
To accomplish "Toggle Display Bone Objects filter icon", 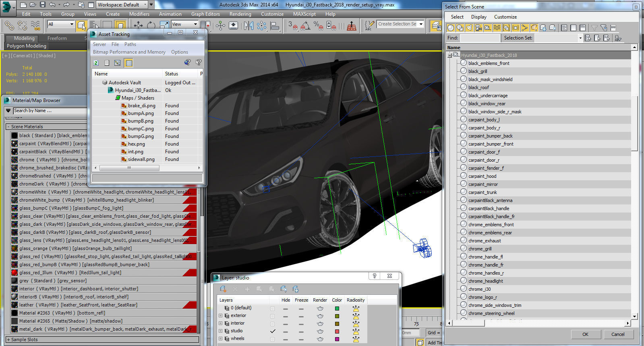I will [524, 28].
